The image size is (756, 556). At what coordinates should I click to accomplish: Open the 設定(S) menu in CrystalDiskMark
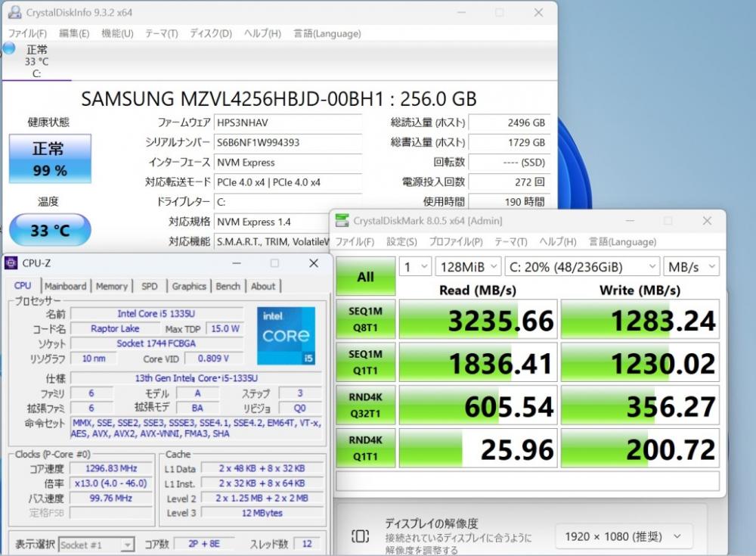401,242
